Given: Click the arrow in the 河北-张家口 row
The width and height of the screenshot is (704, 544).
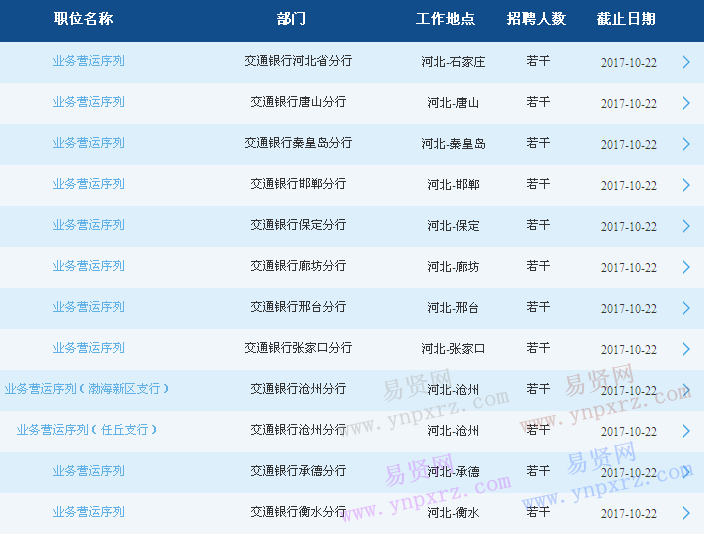Looking at the screenshot, I should point(686,349).
